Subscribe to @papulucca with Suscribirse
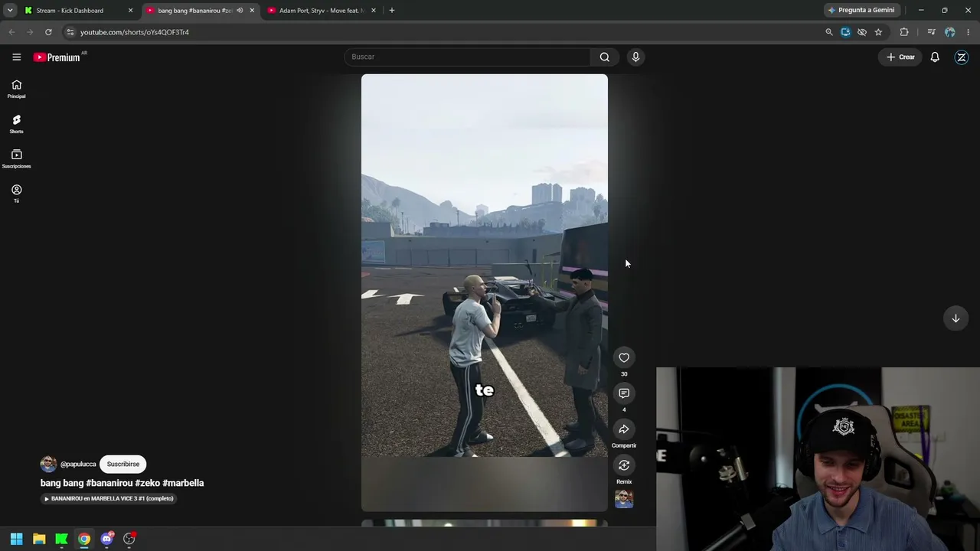 click(x=123, y=464)
